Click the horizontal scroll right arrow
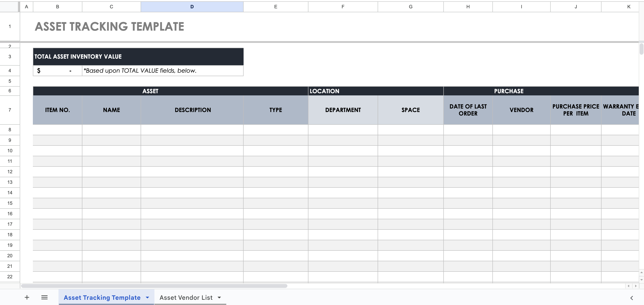644x305 pixels. 635,286
